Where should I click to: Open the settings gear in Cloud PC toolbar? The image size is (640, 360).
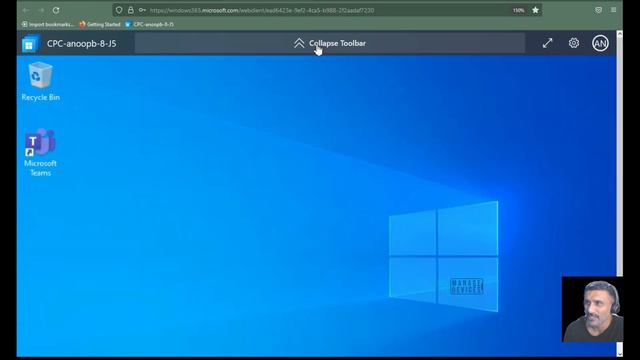click(x=574, y=43)
